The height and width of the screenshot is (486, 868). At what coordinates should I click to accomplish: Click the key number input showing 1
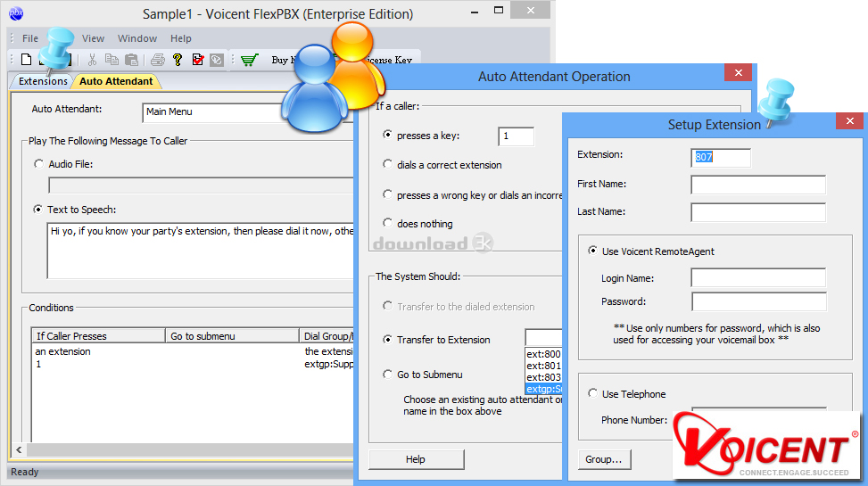(516, 136)
